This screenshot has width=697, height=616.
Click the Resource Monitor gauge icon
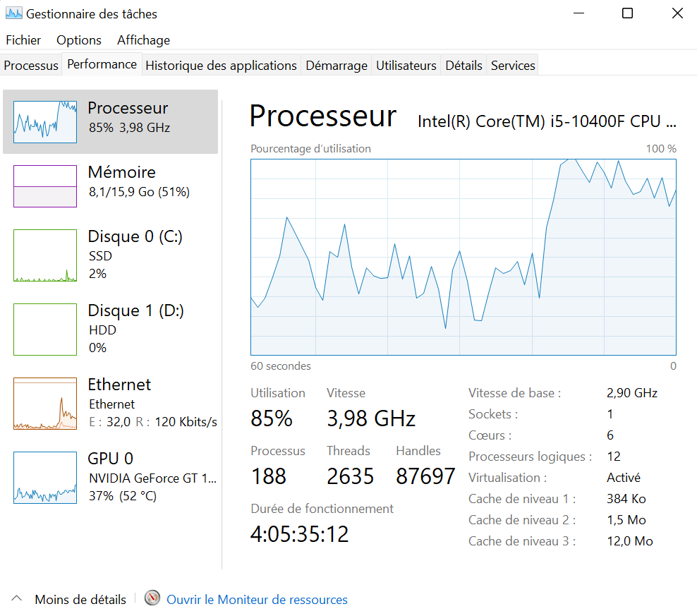point(152,598)
